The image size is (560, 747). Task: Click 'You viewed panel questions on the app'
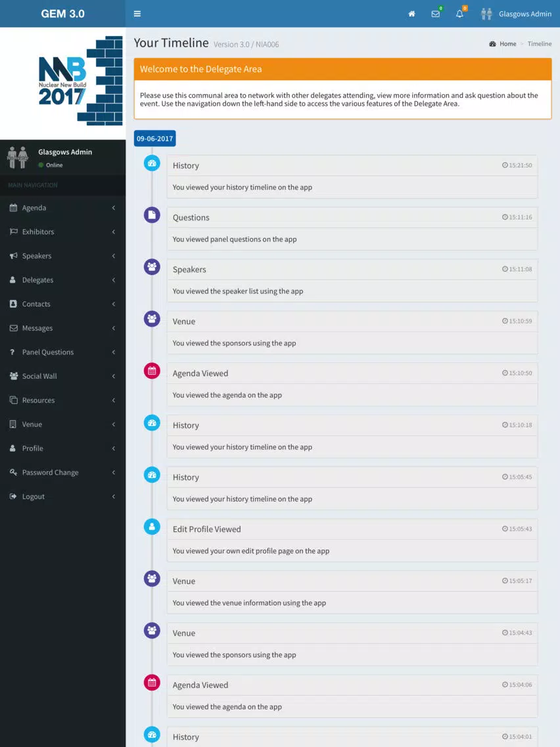(235, 239)
